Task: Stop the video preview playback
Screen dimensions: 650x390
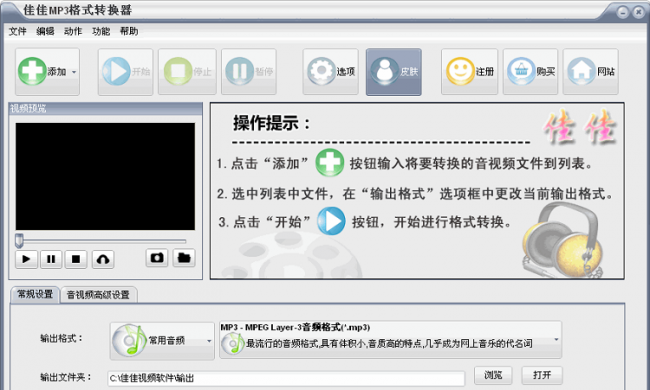Action: (x=76, y=259)
